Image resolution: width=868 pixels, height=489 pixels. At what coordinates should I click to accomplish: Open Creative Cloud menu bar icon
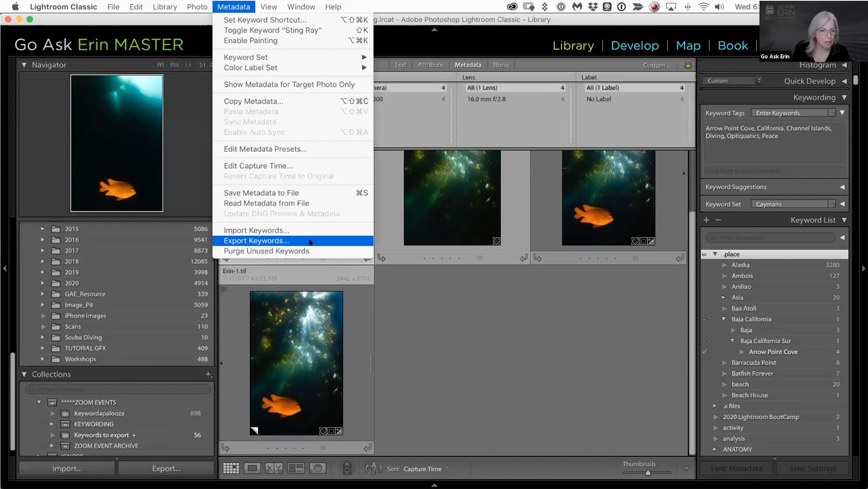[512, 7]
